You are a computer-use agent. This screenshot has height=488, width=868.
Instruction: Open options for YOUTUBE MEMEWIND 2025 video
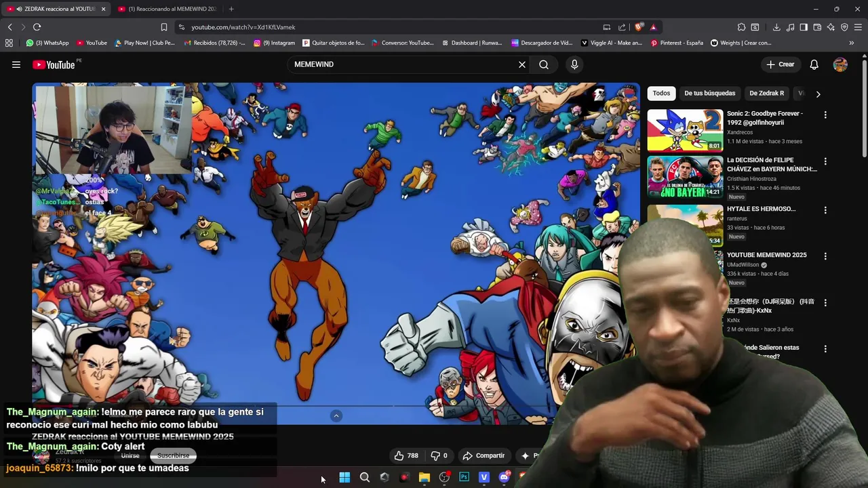click(x=825, y=256)
